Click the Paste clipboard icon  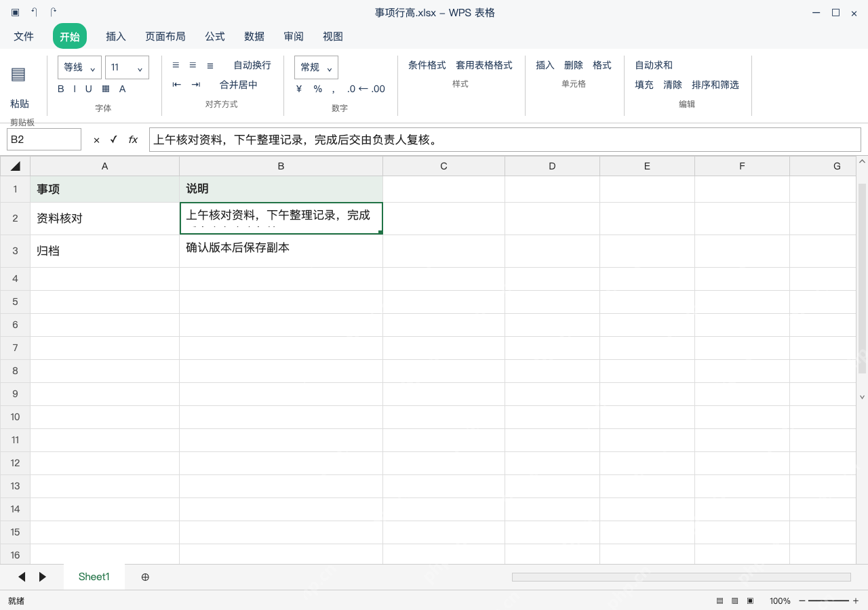(18, 75)
